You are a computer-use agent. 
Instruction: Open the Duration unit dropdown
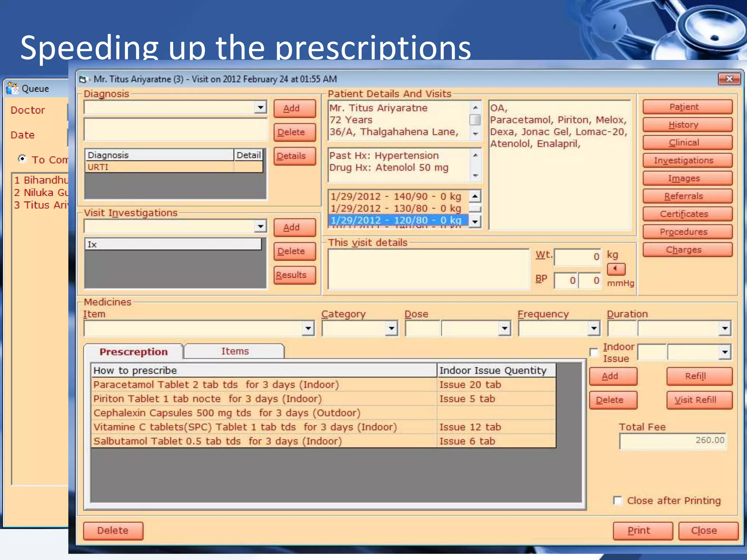coord(725,328)
